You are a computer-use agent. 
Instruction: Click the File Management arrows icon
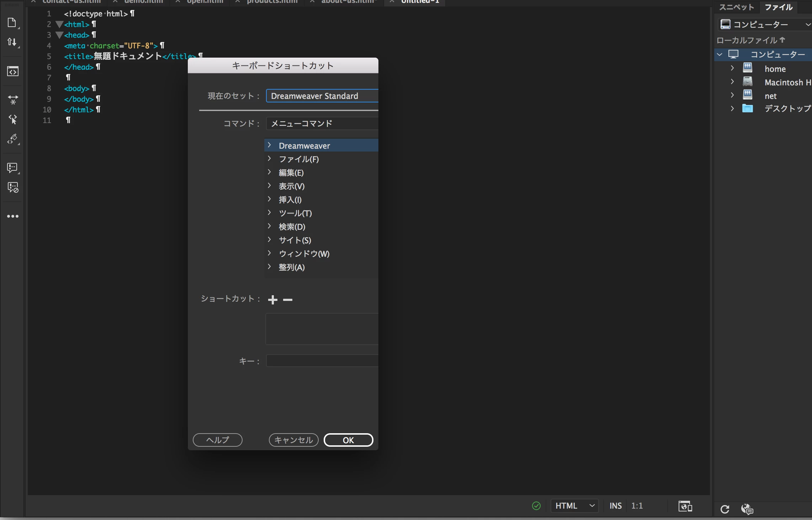[12, 42]
